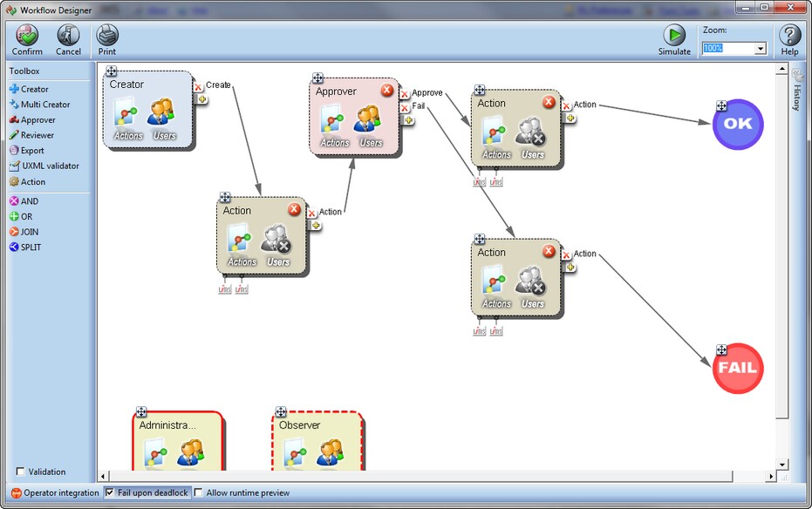Click horizontal scrollbar right arrow
This screenshot has height=509, width=812.
tap(771, 477)
